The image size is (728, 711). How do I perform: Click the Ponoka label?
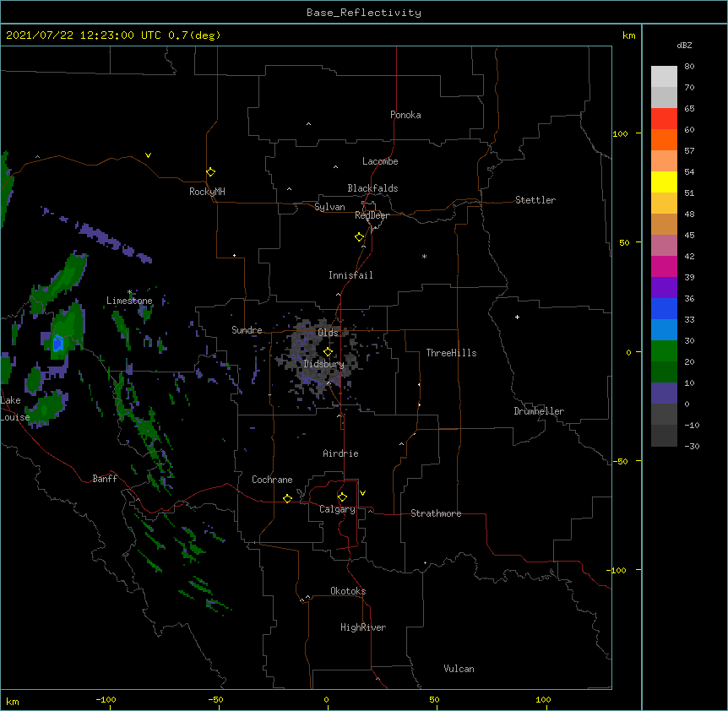pos(405,115)
